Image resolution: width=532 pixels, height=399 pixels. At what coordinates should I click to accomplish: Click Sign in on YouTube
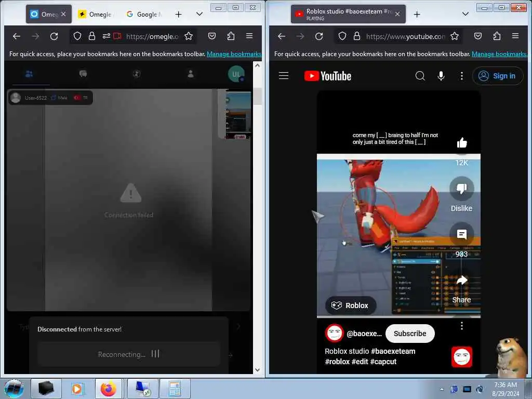click(x=498, y=76)
